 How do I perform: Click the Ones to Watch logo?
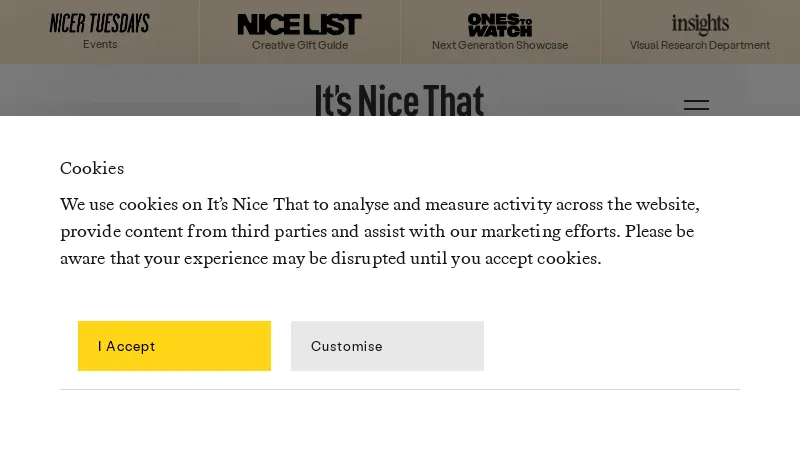(500, 24)
